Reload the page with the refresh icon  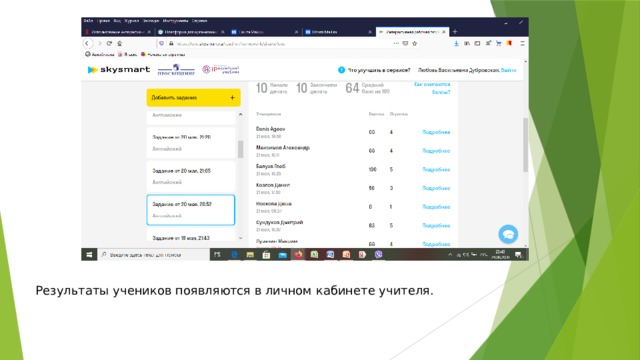point(109,43)
